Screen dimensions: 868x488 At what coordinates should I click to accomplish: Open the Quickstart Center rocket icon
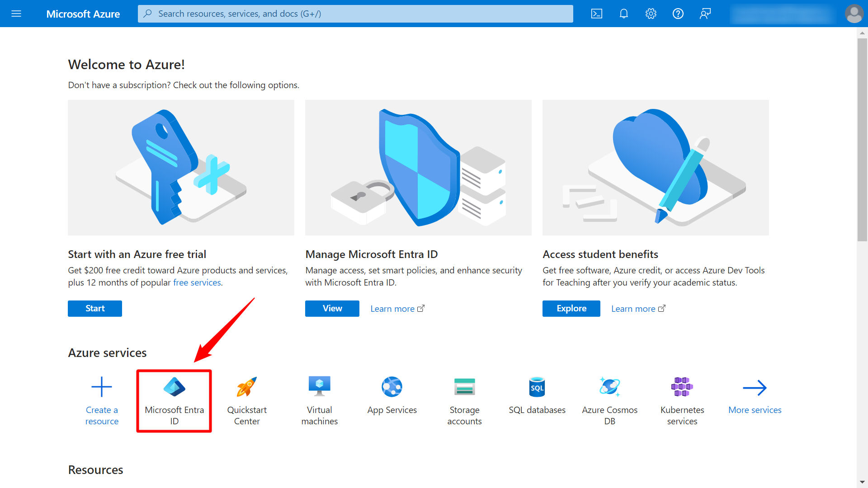coord(247,387)
